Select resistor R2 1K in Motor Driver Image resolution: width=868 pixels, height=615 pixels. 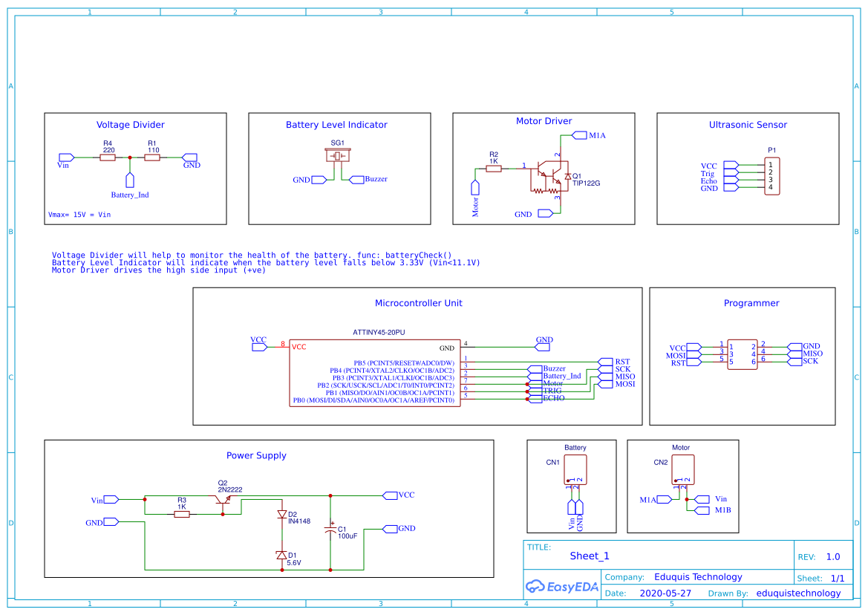tap(492, 168)
